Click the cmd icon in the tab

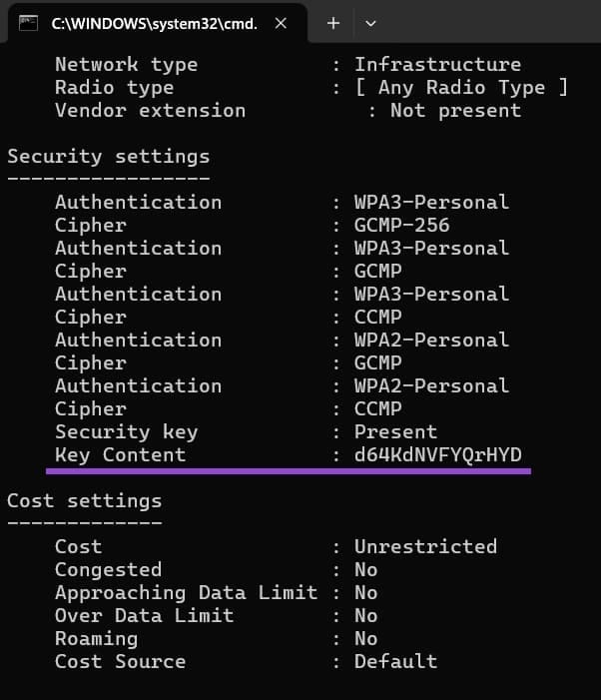click(x=30, y=23)
